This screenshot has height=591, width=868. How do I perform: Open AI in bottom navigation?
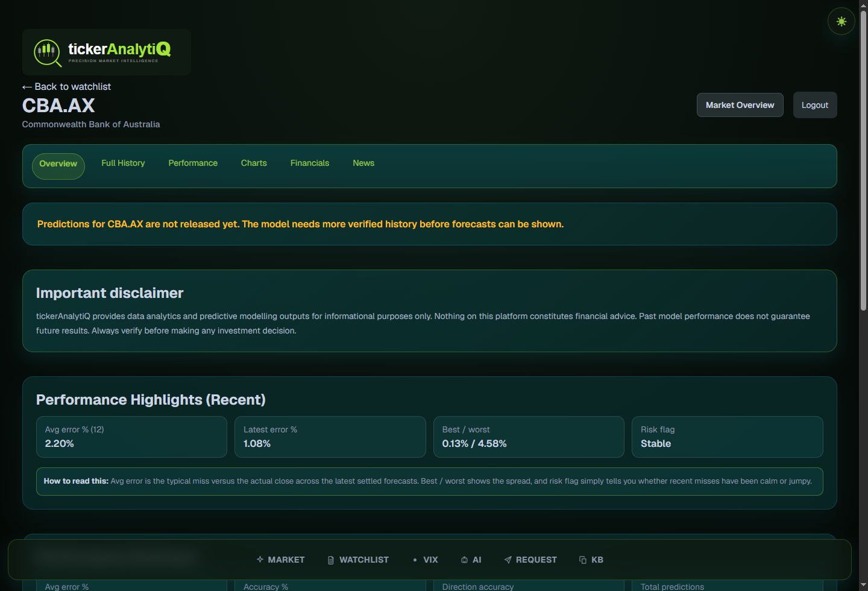click(x=471, y=560)
